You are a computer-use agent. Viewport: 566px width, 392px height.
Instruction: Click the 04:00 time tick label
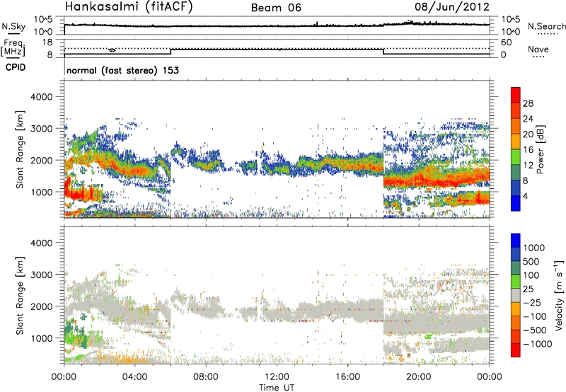click(x=134, y=377)
